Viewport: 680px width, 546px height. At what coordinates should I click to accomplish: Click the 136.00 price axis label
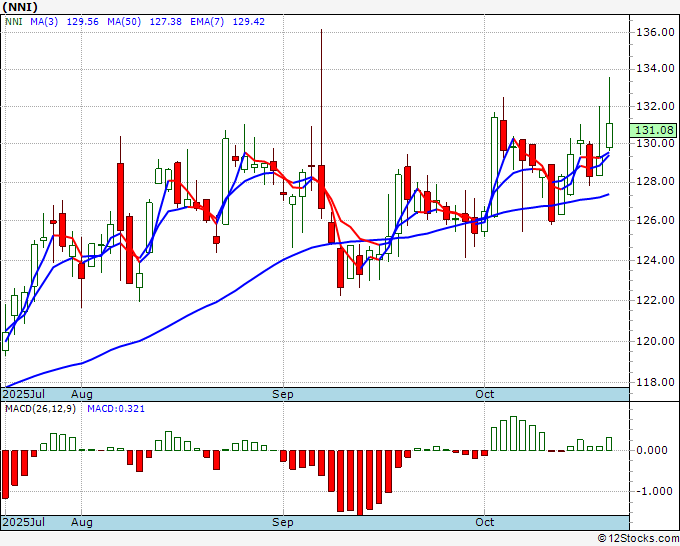tap(655, 33)
